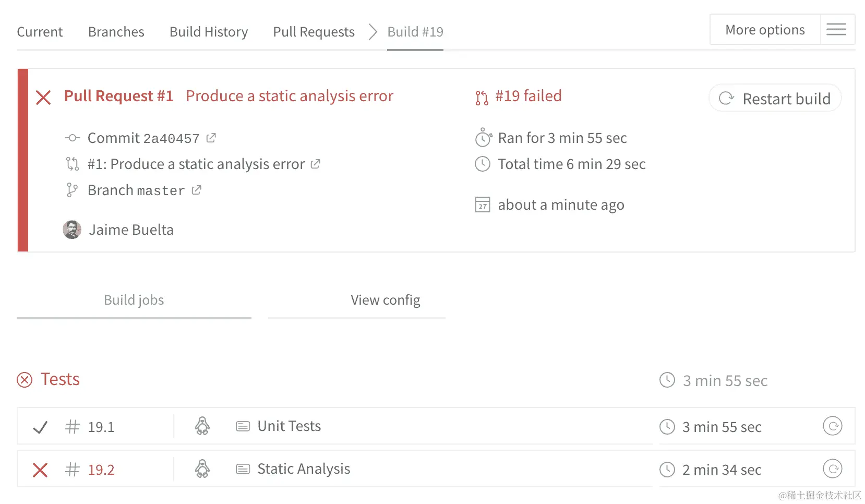Image resolution: width=865 pixels, height=504 pixels.
Task: Open the Branches tab
Action: click(116, 32)
